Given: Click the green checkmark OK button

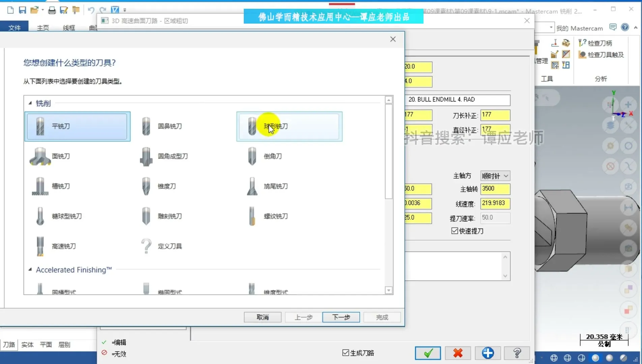Looking at the screenshot, I should click(428, 353).
